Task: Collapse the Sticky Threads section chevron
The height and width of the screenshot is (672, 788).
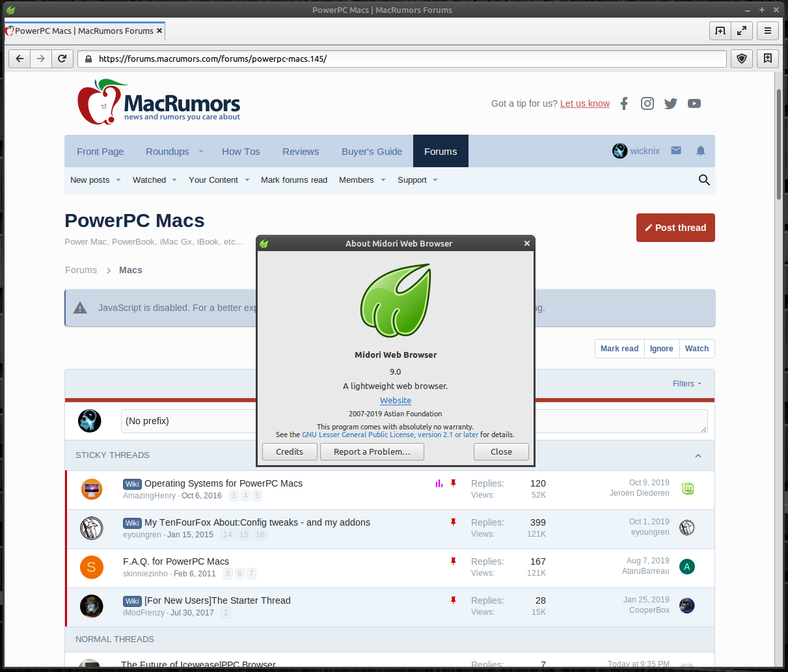Action: (698, 455)
